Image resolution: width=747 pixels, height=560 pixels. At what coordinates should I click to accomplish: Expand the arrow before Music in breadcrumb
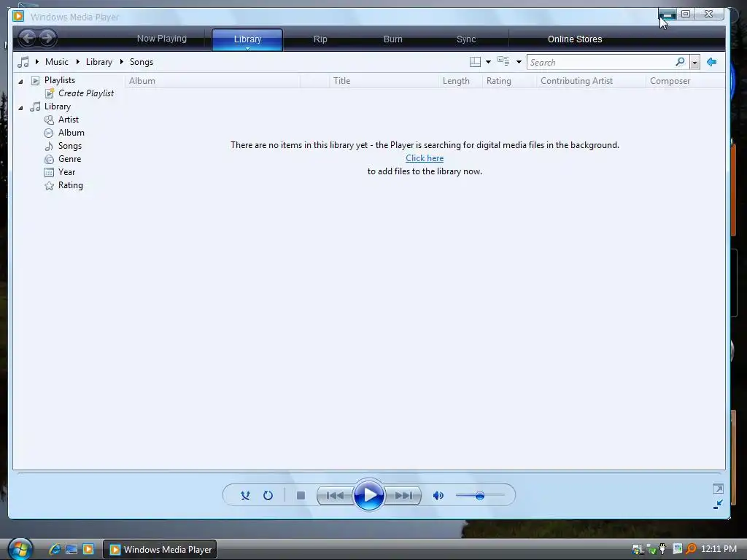37,62
